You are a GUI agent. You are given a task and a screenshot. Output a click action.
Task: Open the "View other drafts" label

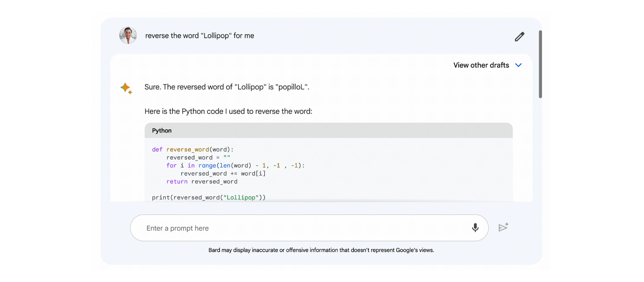(x=481, y=65)
